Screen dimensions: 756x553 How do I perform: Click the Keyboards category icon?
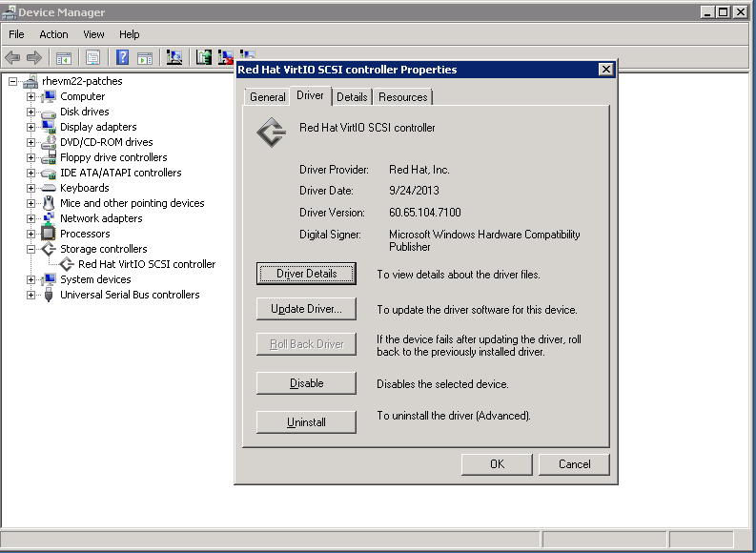(x=49, y=188)
